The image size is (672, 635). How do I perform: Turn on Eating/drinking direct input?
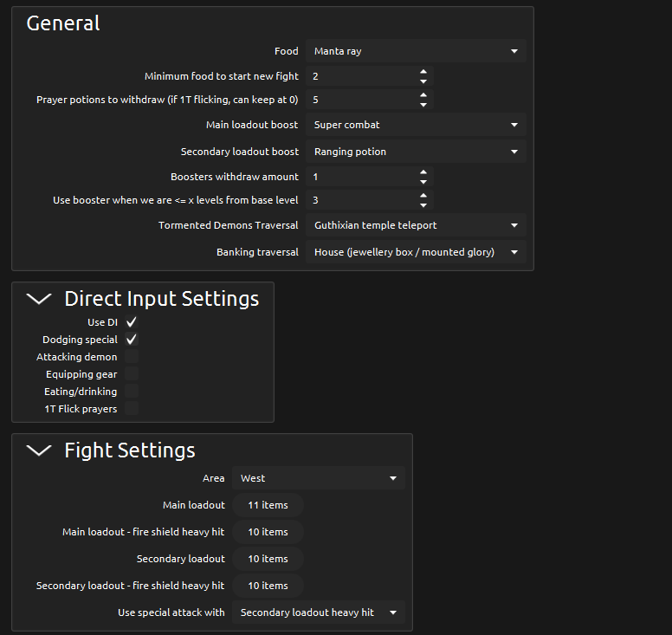pos(132,392)
